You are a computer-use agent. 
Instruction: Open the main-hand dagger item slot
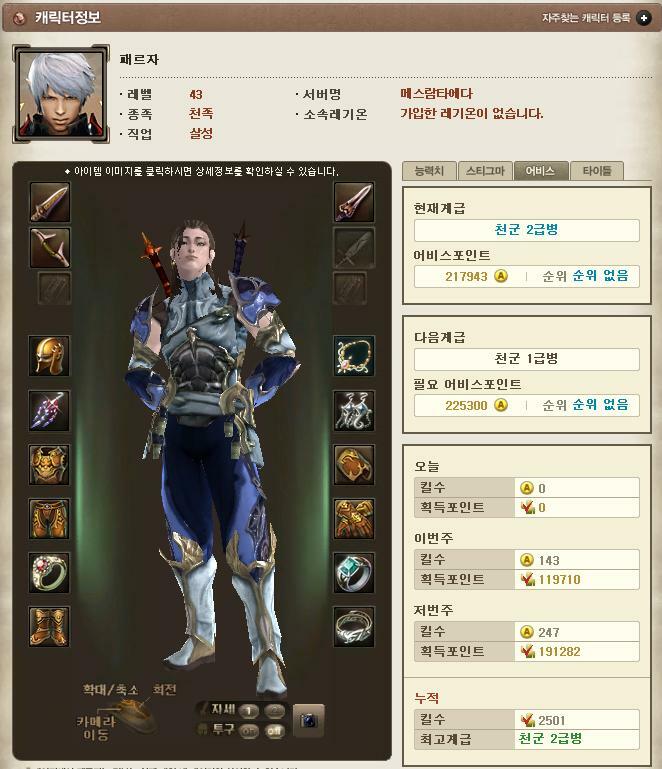point(50,202)
